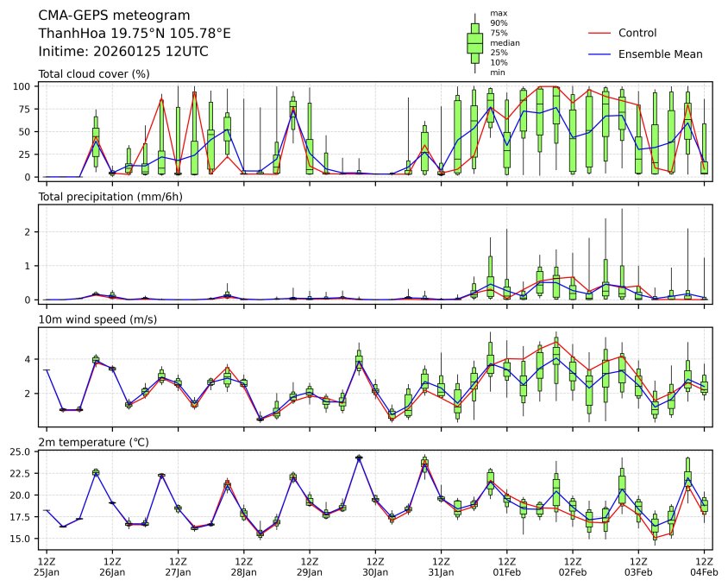This screenshot has height=587, width=728.
Task: Click the 12Z 04Feb time axis label
Action: coord(704,566)
